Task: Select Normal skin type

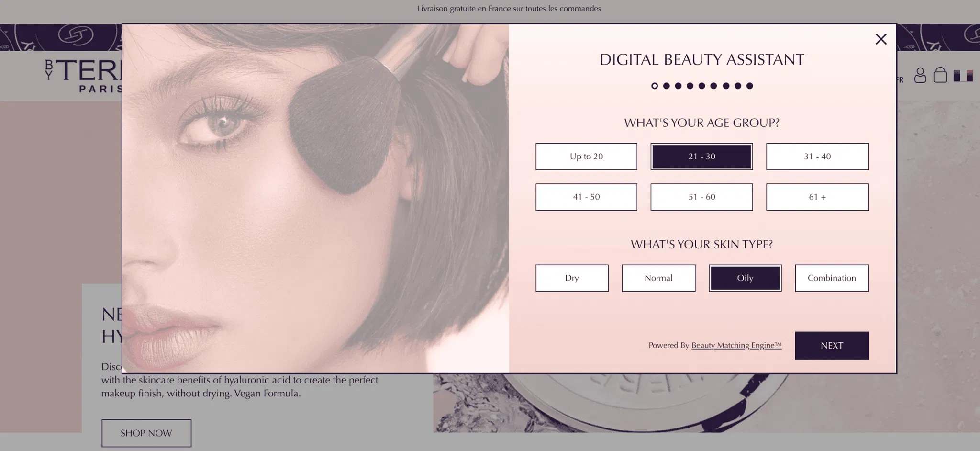Action: point(658,278)
